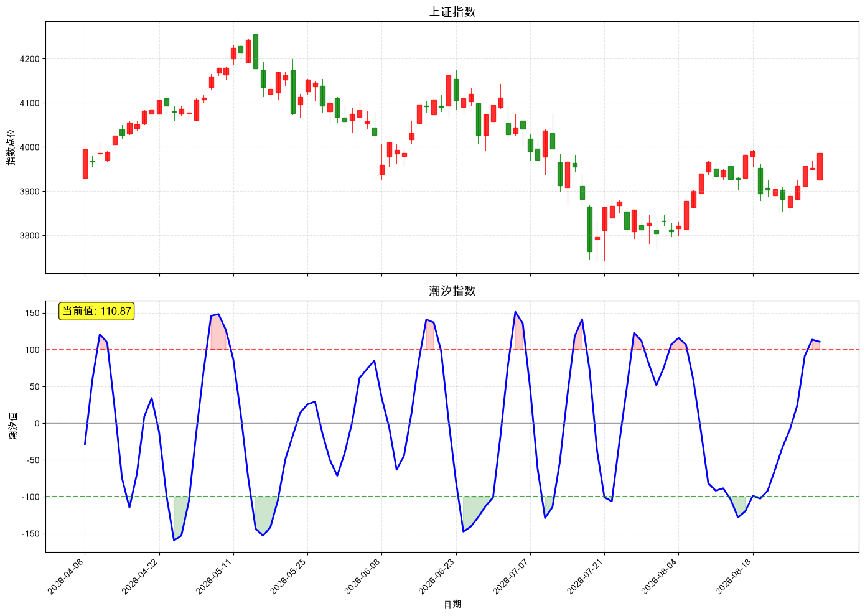Select the y-axis label "潮汐值"
The height and width of the screenshot is (616, 865).
pos(13,426)
